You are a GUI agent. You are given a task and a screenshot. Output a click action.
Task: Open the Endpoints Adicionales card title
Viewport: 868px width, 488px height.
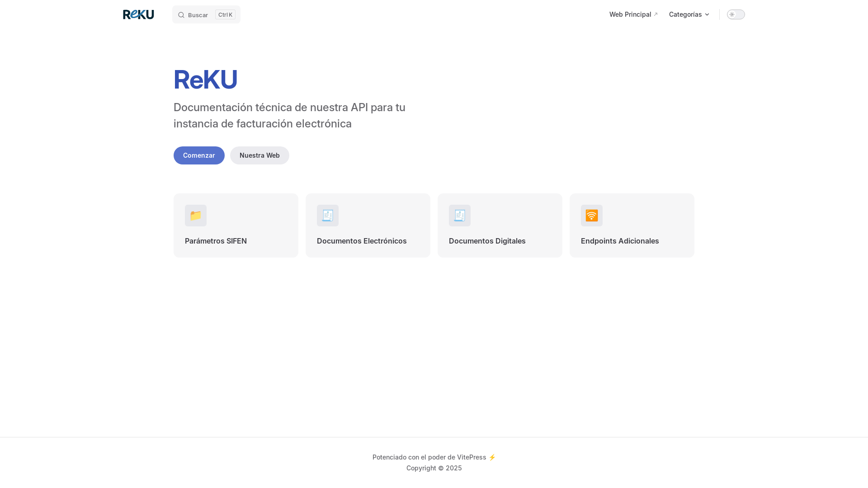620,241
